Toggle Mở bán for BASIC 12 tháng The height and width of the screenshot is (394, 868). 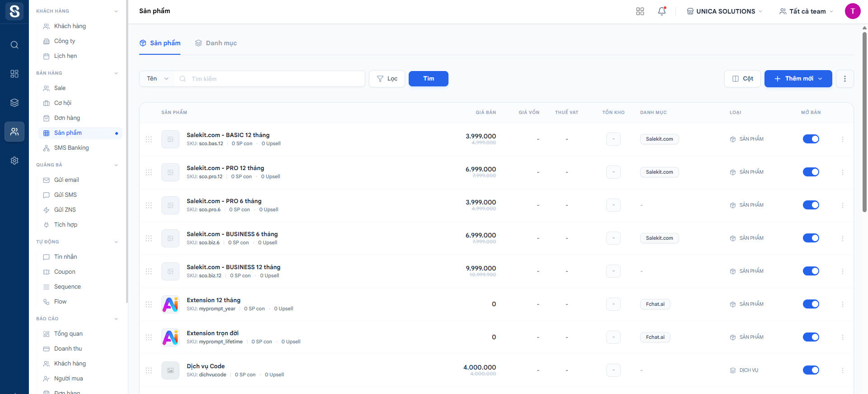[x=811, y=139]
